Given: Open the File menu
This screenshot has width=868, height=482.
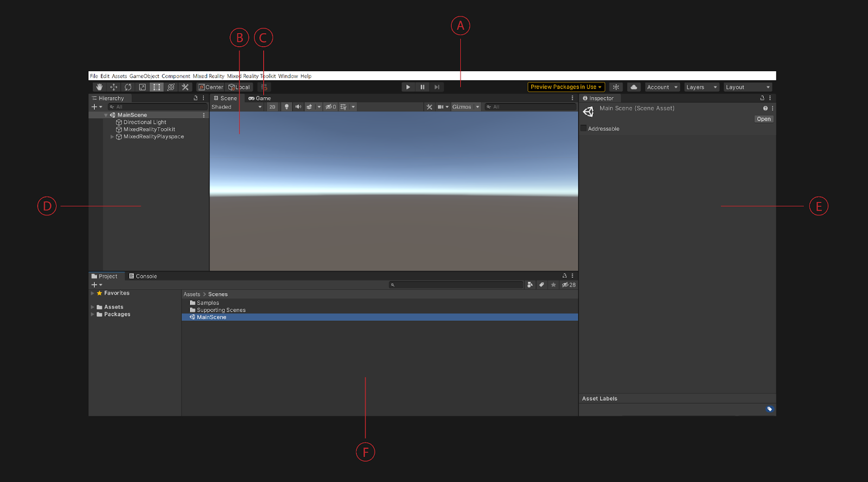Looking at the screenshot, I should point(94,76).
